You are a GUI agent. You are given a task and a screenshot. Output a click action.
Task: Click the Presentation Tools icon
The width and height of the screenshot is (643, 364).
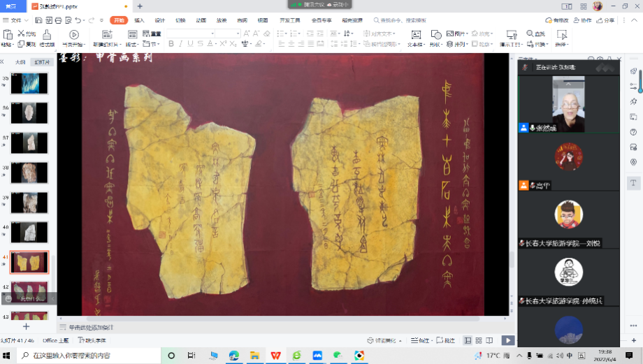[512, 34]
